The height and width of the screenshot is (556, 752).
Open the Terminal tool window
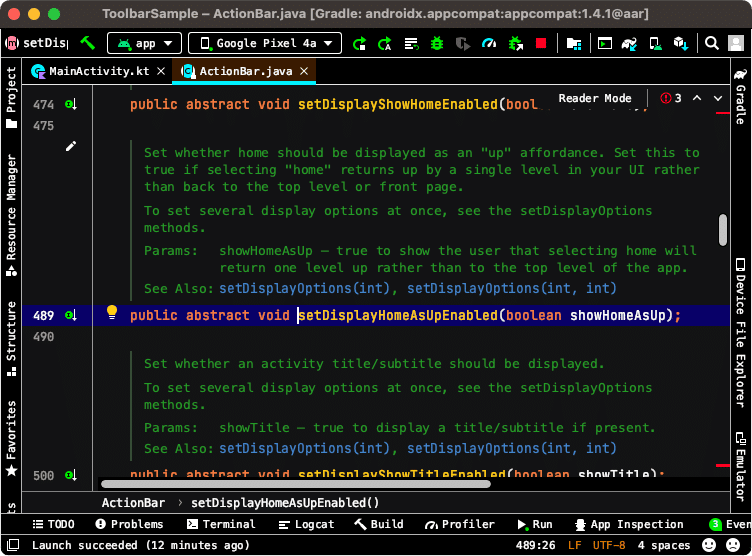221,524
